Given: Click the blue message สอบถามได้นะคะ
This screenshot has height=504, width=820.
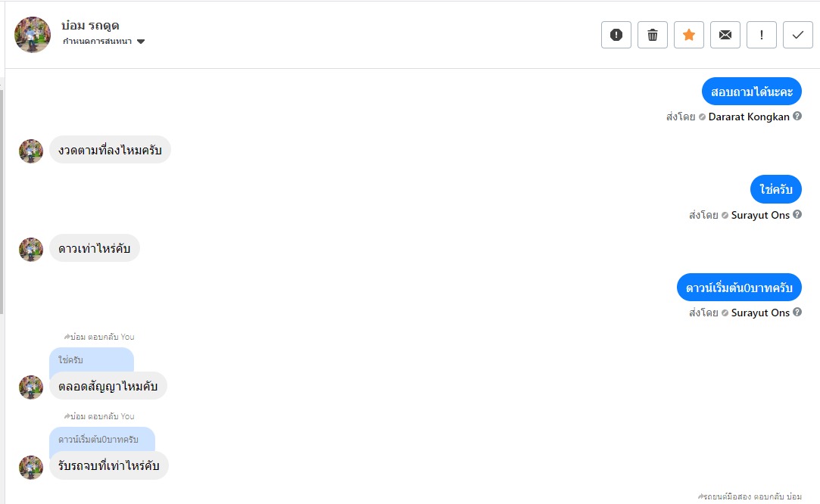Looking at the screenshot, I should [x=751, y=92].
